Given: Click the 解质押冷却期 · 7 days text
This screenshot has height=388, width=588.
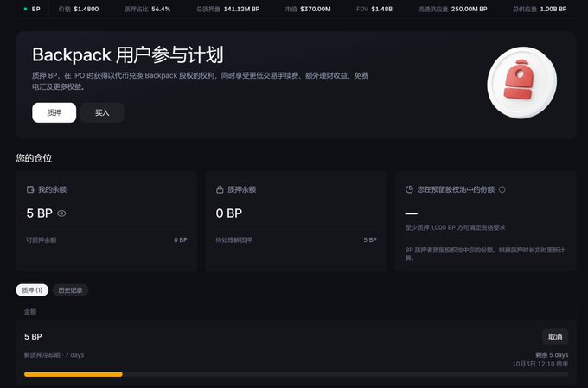Looking at the screenshot, I should point(54,355).
